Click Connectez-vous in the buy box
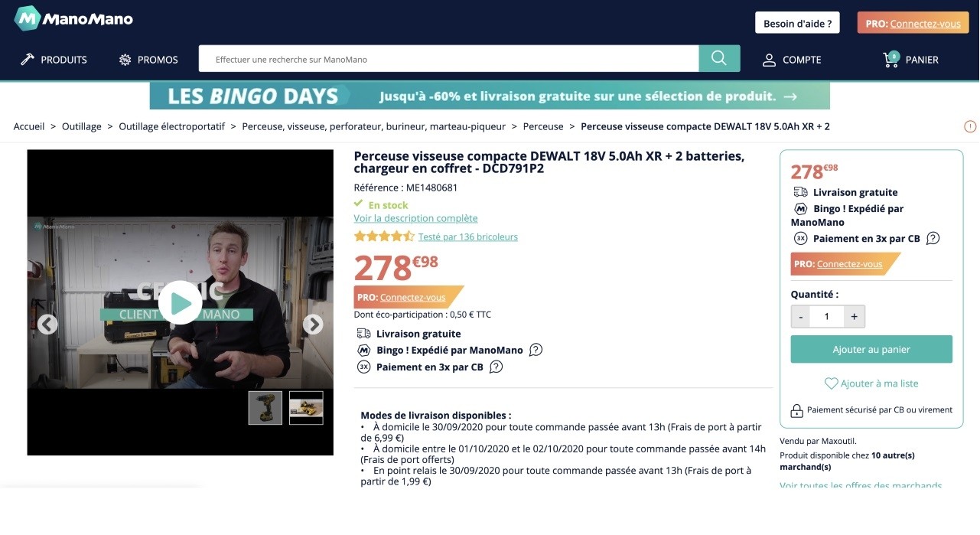 pyautogui.click(x=850, y=264)
